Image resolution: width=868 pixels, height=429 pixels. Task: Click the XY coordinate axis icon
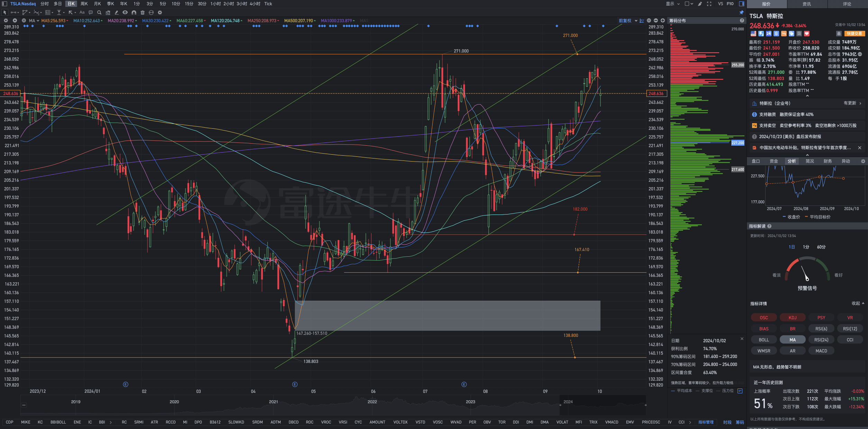point(642,20)
